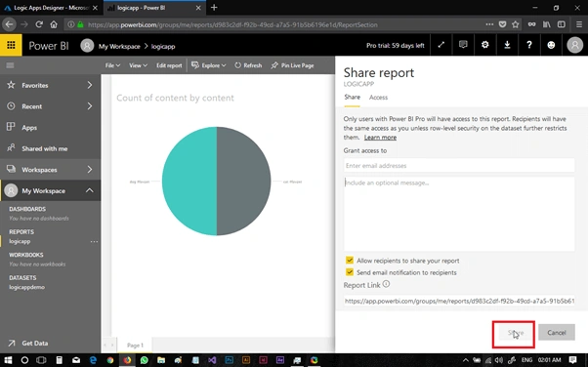Open the Explore dropdown
Viewport: 588px width, 367px height.
coord(209,65)
